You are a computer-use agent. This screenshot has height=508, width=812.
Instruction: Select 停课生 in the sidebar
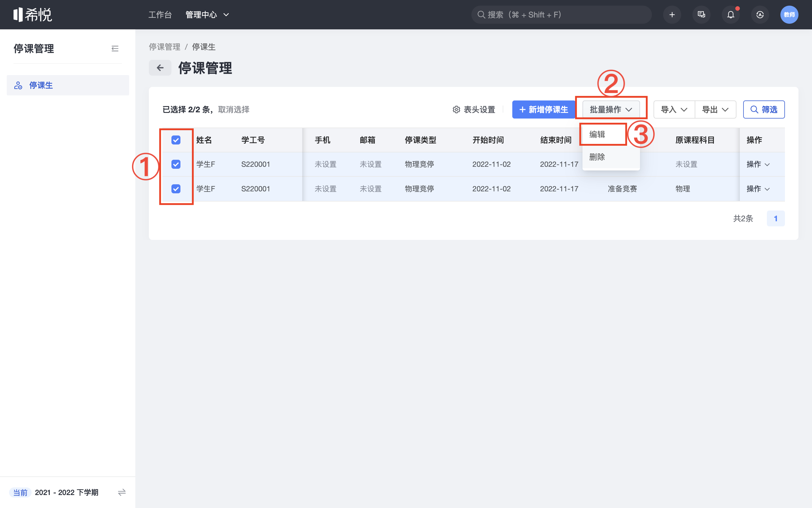(68, 85)
